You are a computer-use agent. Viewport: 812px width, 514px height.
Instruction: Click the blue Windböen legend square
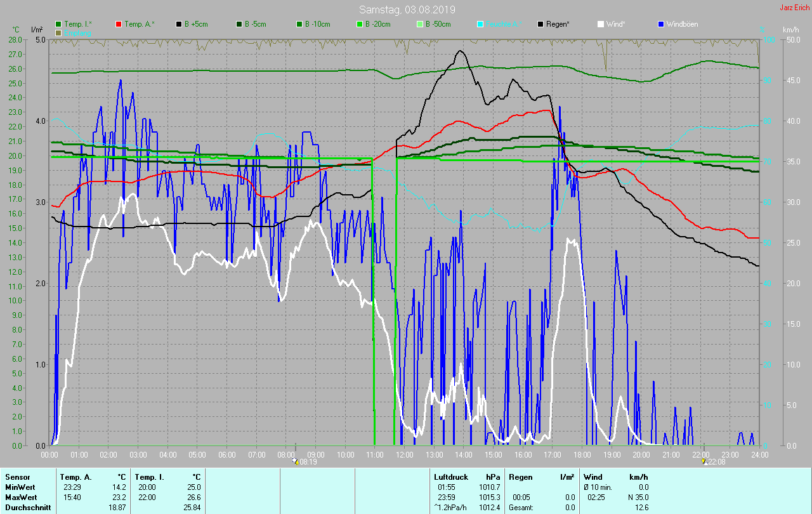tap(661, 24)
